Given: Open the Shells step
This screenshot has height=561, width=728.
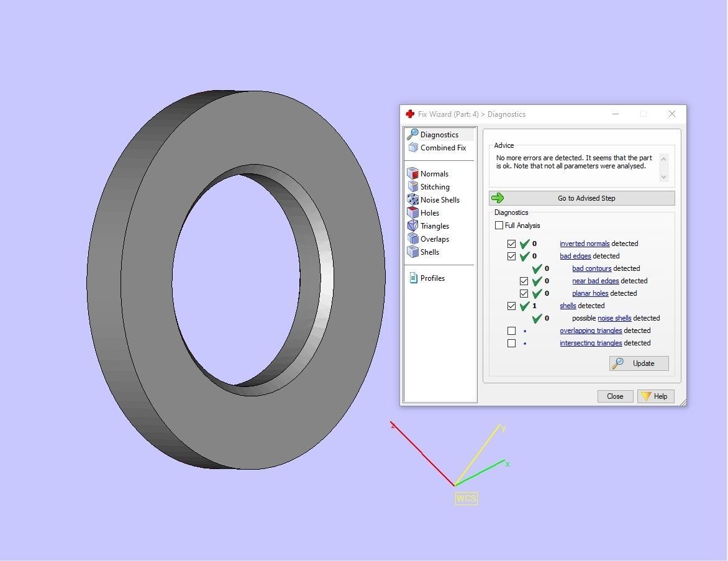Looking at the screenshot, I should tap(429, 252).
